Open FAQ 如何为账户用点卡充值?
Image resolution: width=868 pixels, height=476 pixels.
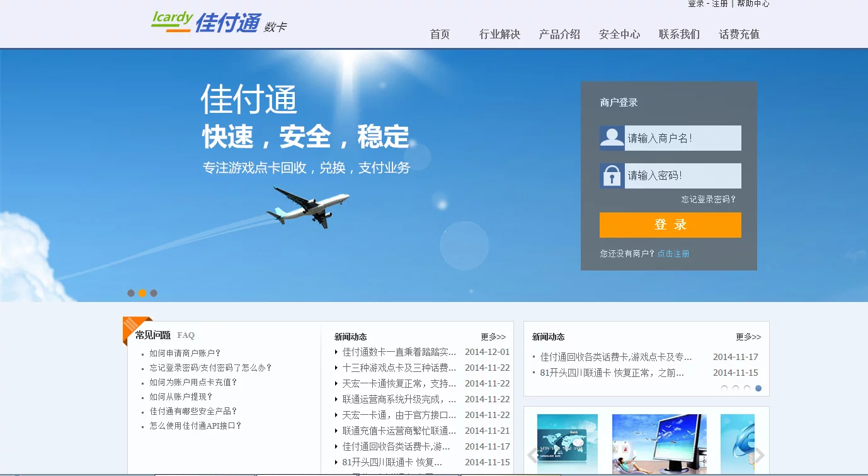coord(193,382)
